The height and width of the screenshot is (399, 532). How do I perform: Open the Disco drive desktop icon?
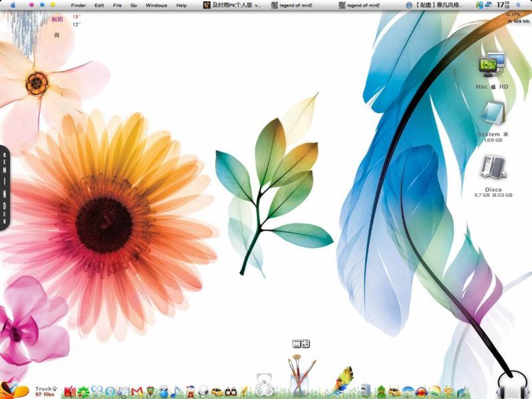pos(492,171)
